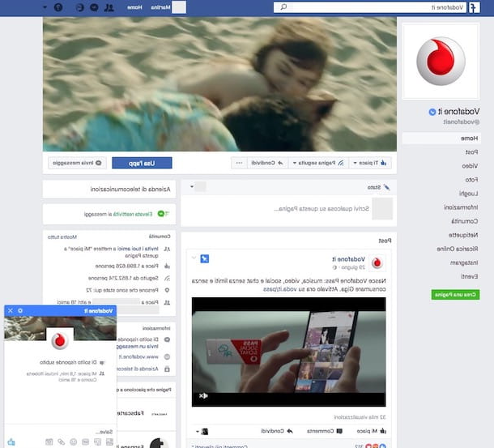
Task: Click the add photo icon in the chat toolbar
Action: point(109,442)
